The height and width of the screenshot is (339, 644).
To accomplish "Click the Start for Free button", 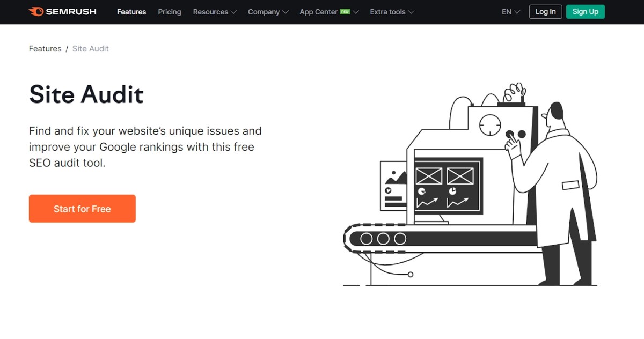I will point(82,209).
